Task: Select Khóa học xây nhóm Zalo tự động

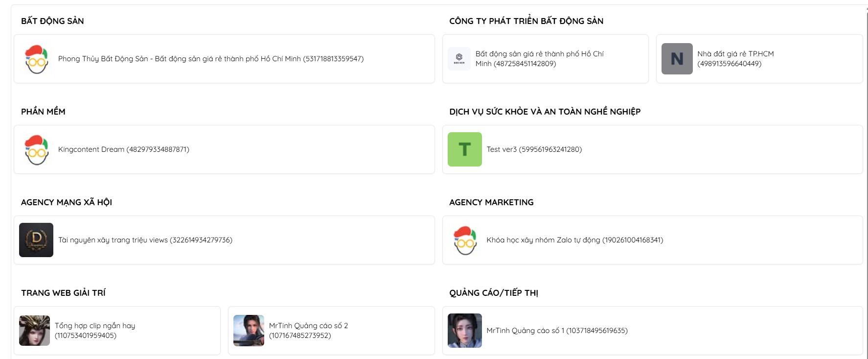Action: (574, 240)
